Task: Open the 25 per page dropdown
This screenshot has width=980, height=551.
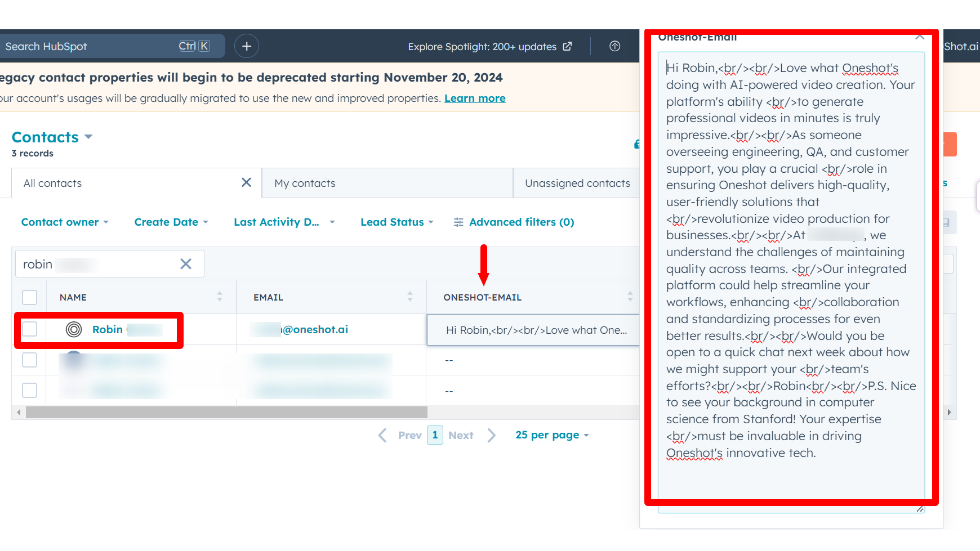Action: point(552,435)
